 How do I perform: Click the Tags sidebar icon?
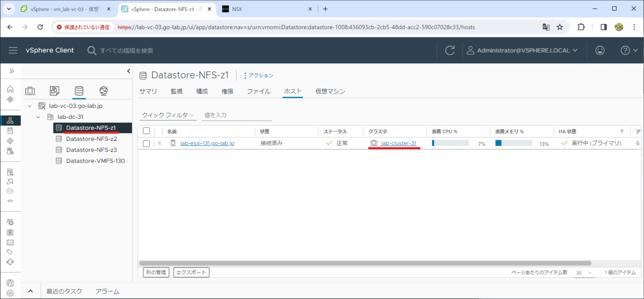pyautogui.click(x=10, y=252)
